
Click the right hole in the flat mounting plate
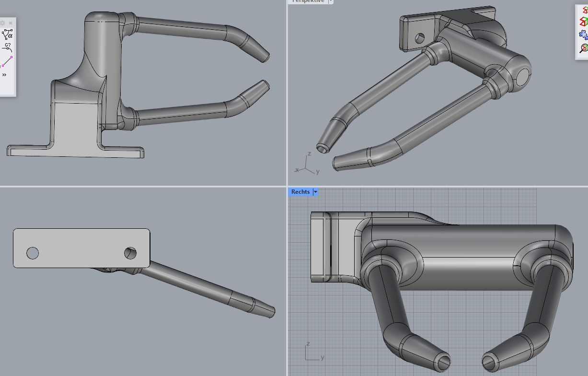pos(130,252)
